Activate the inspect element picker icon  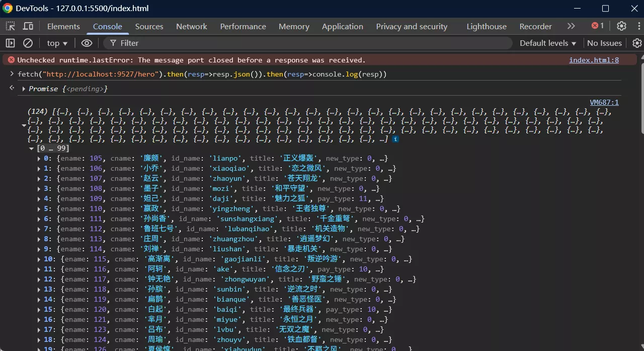[x=11, y=26]
